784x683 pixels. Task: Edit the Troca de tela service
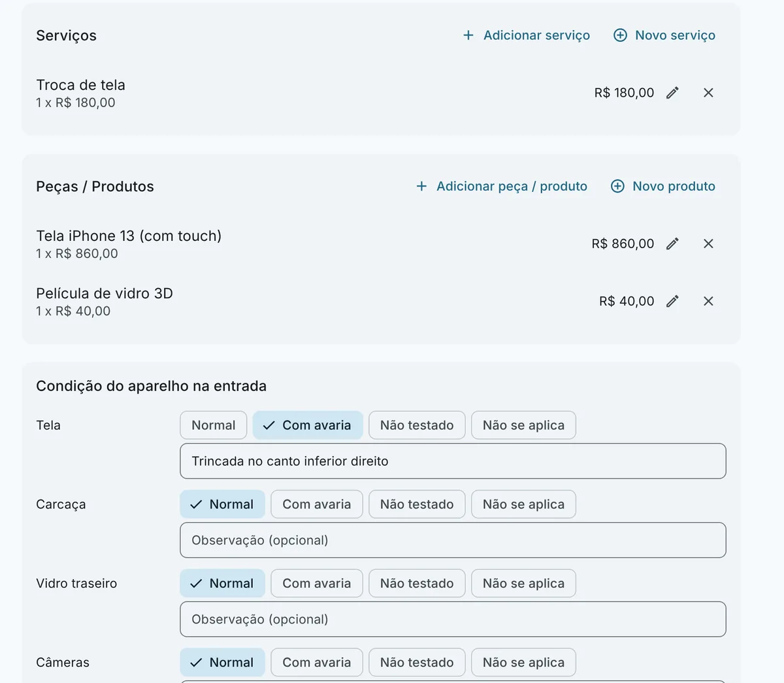click(672, 93)
